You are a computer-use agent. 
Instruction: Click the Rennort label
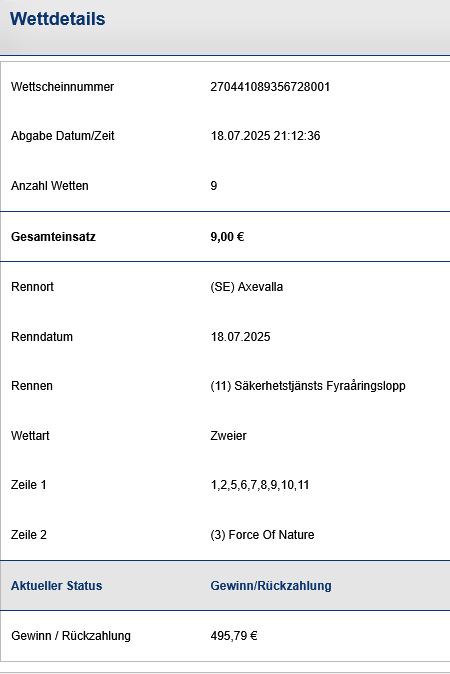pyautogui.click(x=32, y=287)
